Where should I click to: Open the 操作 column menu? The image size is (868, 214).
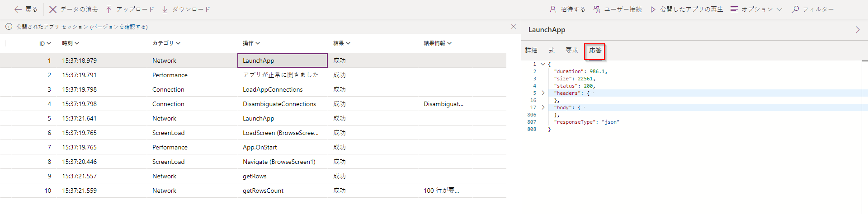251,43
